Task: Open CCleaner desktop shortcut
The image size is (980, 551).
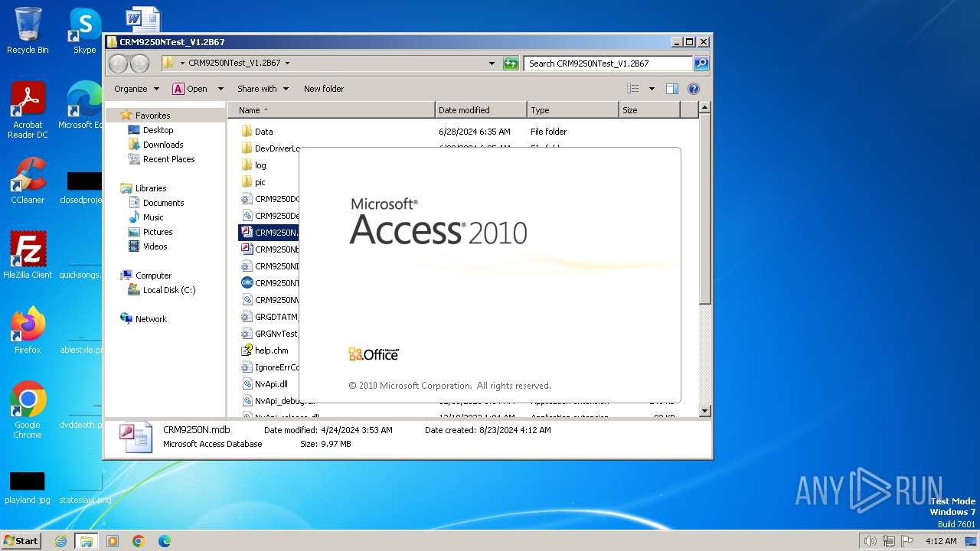Action: pos(28,181)
